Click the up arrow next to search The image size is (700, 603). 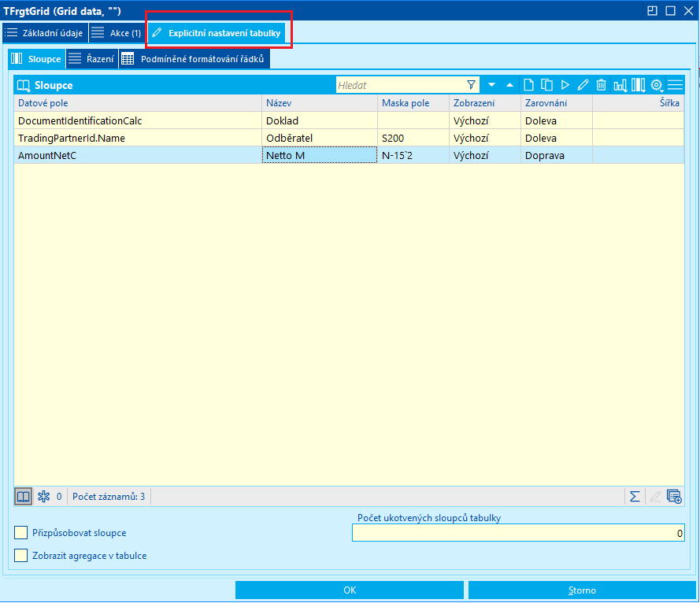coord(509,85)
